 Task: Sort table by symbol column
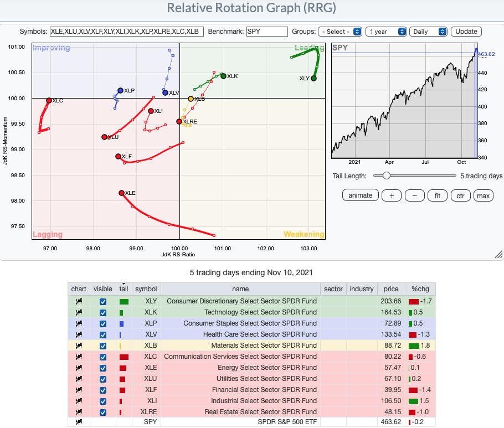[x=146, y=289]
